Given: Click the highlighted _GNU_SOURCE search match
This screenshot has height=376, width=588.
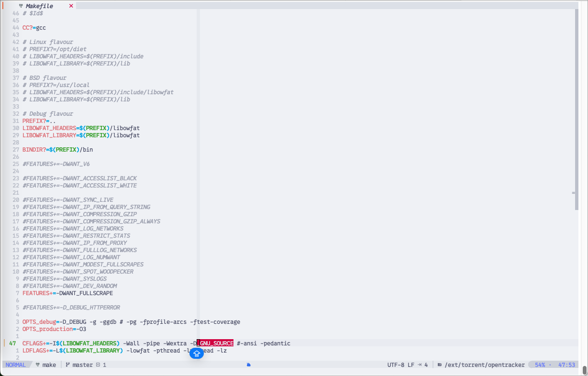Looking at the screenshot, I should [x=214, y=343].
